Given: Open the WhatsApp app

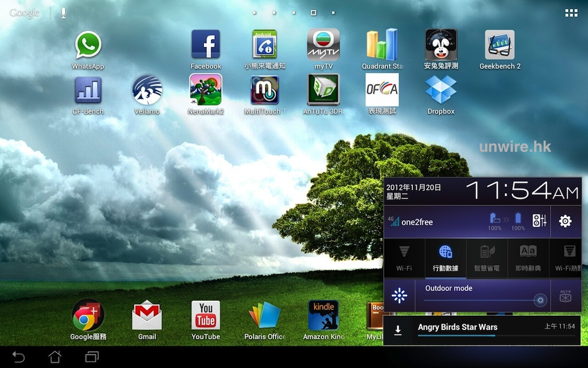Looking at the screenshot, I should point(88,45).
